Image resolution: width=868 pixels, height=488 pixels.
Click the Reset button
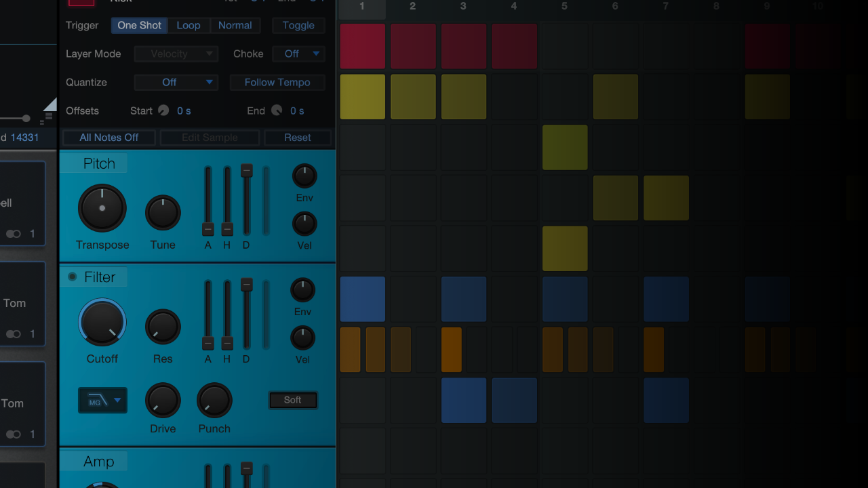298,138
